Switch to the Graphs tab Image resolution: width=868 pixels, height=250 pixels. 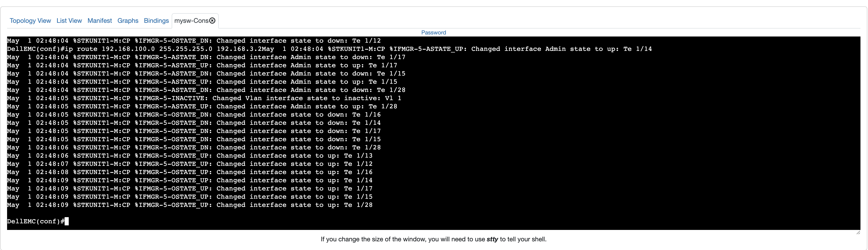tap(128, 21)
